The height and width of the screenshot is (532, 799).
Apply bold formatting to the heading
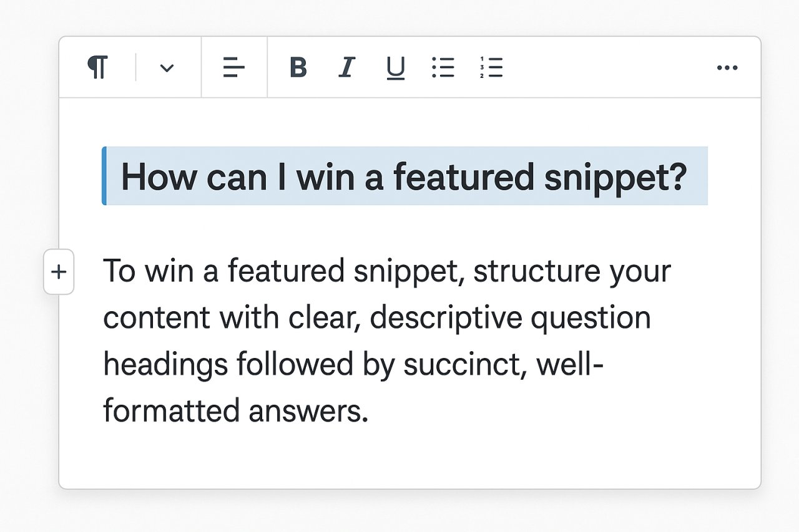pos(299,68)
